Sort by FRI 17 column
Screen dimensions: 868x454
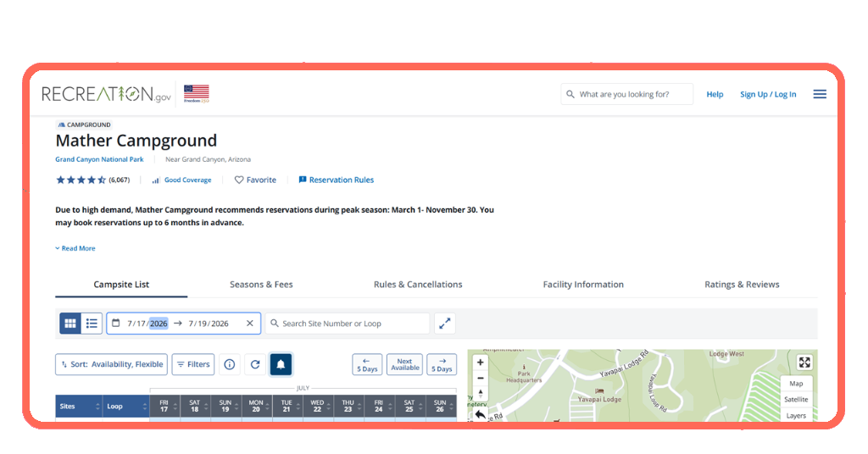165,407
